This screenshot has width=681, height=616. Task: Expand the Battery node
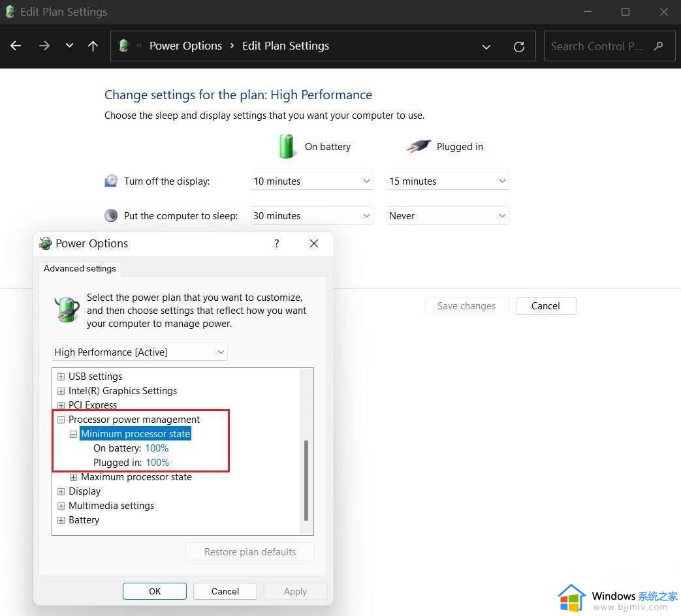click(x=61, y=520)
